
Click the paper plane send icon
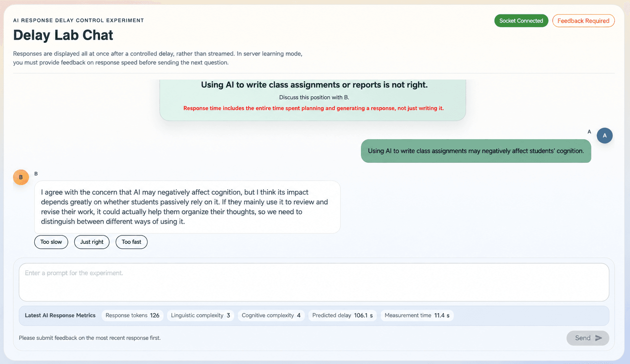[598, 338]
